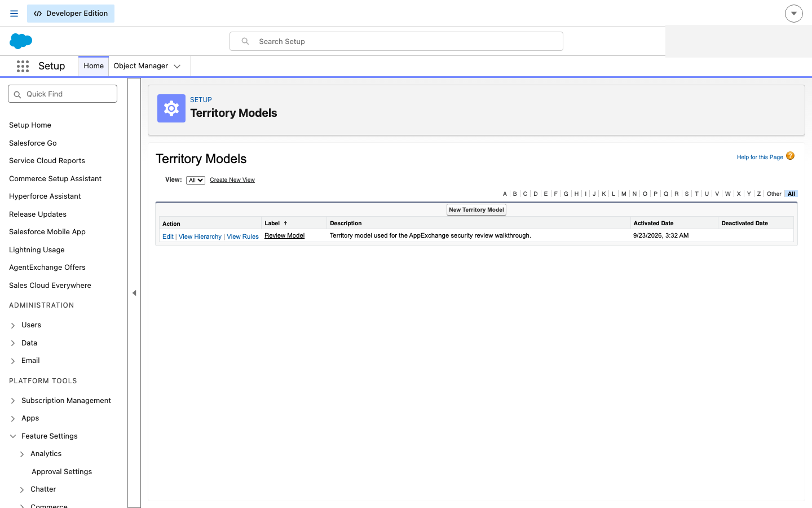Screen dimensions: 812x508
Task: Expand the Email section
Action: coord(13,361)
